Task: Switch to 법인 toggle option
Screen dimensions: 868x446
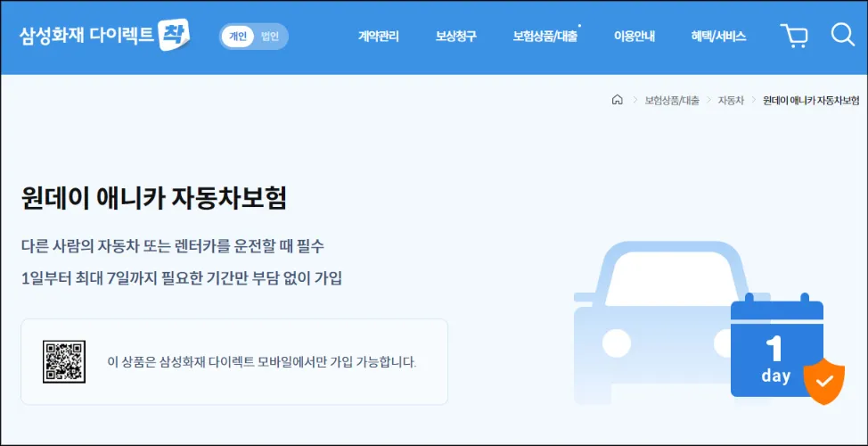Action: pyautogui.click(x=270, y=37)
